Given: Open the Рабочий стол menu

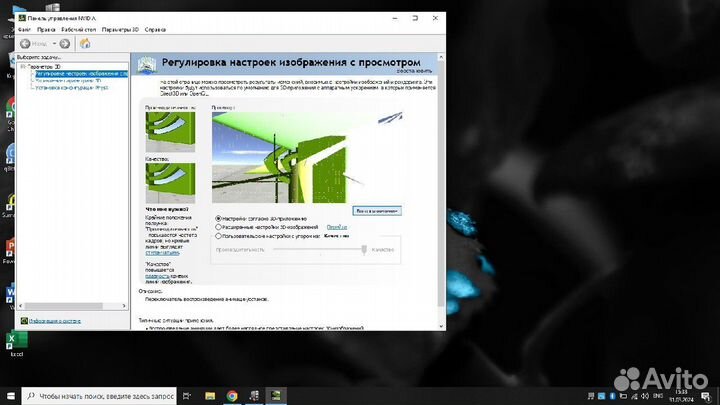Looking at the screenshot, I should [79, 29].
